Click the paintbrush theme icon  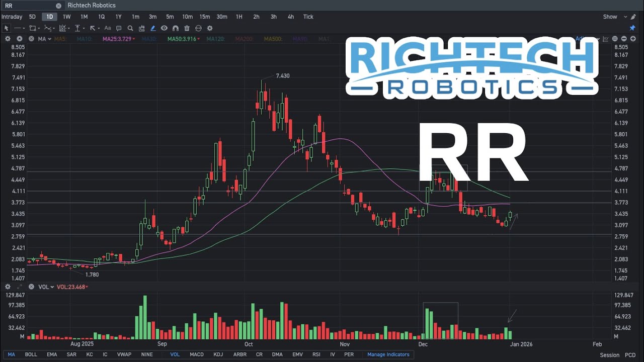pos(633,17)
